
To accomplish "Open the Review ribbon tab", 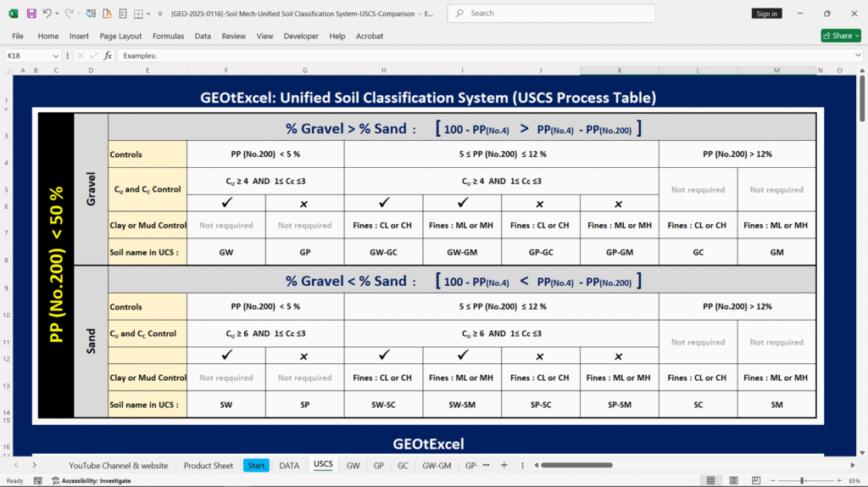I will coord(234,36).
